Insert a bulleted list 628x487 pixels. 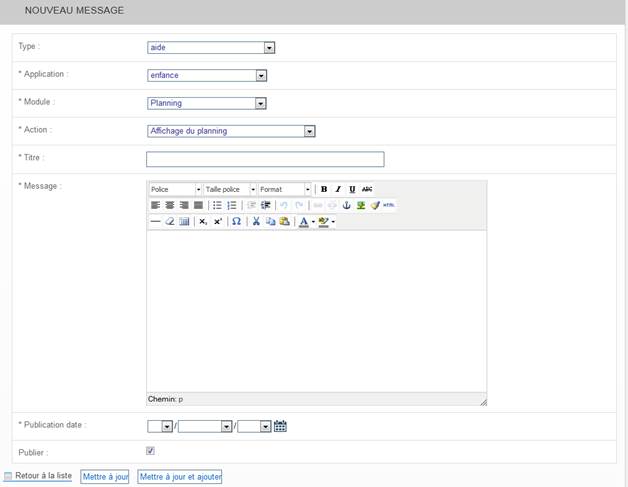(x=217, y=205)
